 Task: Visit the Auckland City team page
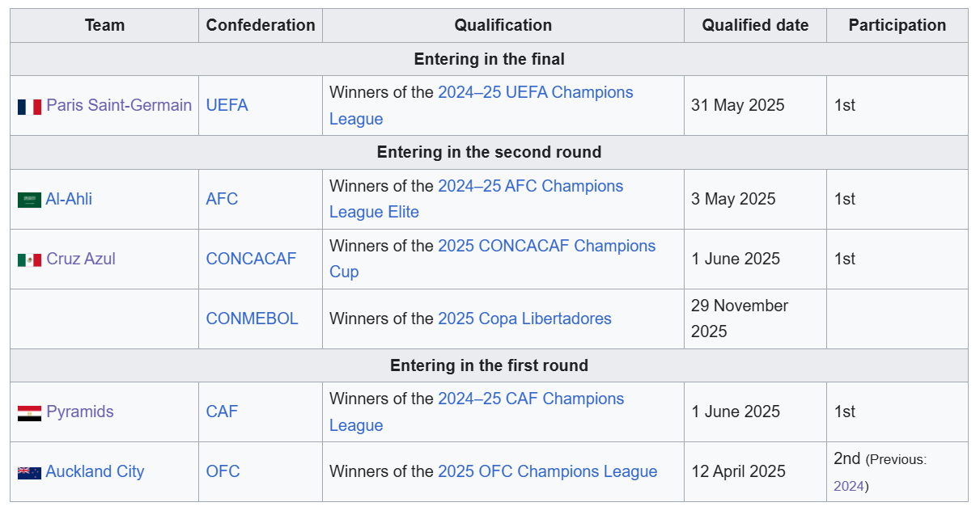pos(95,471)
